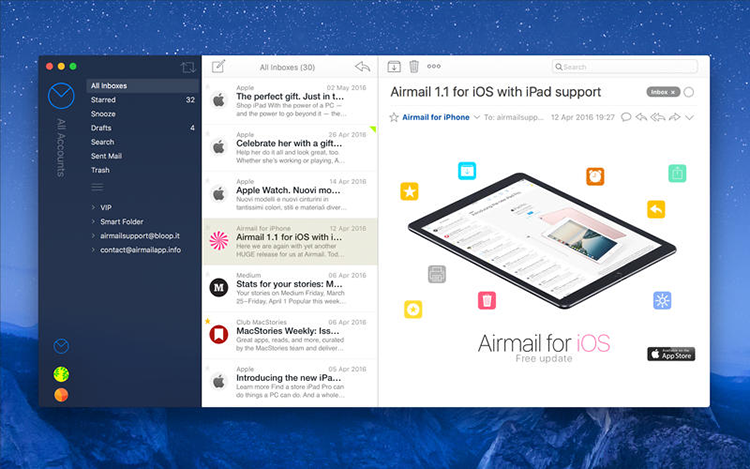750x469 pixels.
Task: Click the compose new message icon
Action: (x=218, y=67)
